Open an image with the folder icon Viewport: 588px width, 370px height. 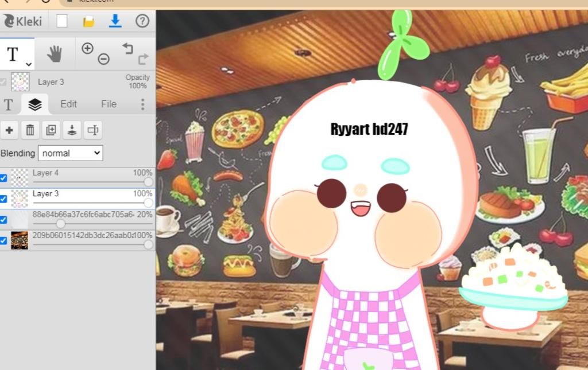88,21
